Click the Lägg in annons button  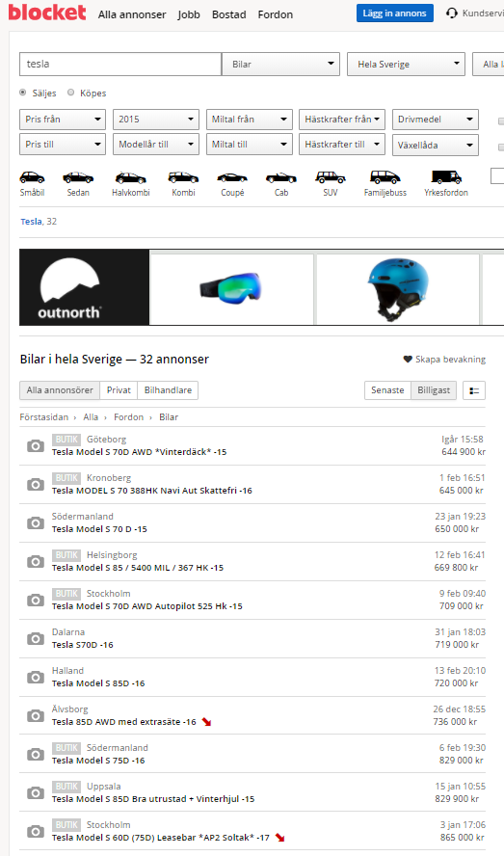[395, 13]
